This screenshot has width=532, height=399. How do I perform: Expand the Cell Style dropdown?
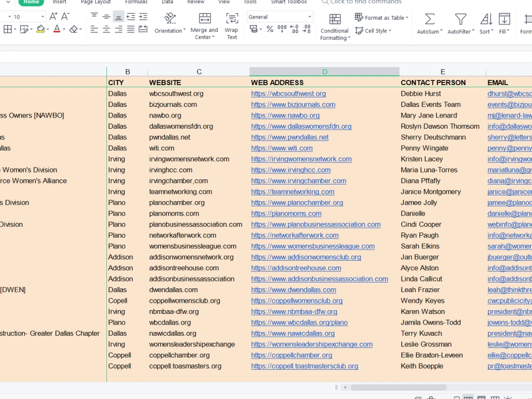[x=373, y=31]
